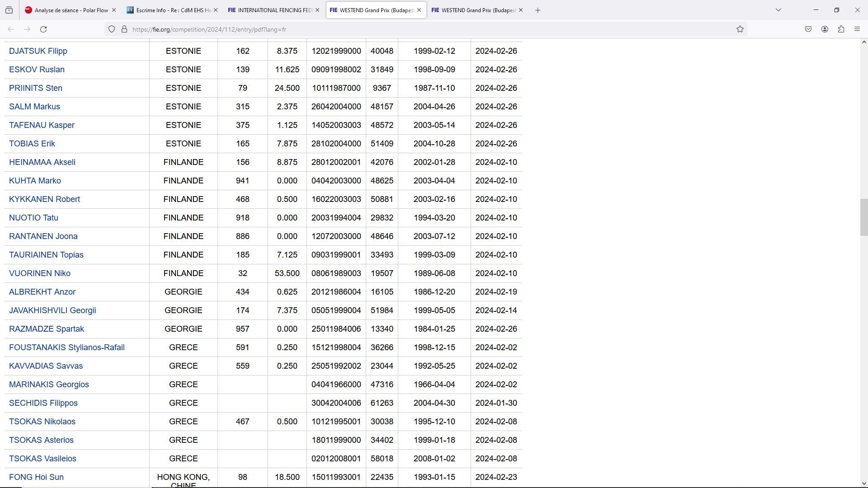The image size is (868, 488).
Task: Open the FONG Hoi Sun fencer link
Action: click(x=36, y=477)
